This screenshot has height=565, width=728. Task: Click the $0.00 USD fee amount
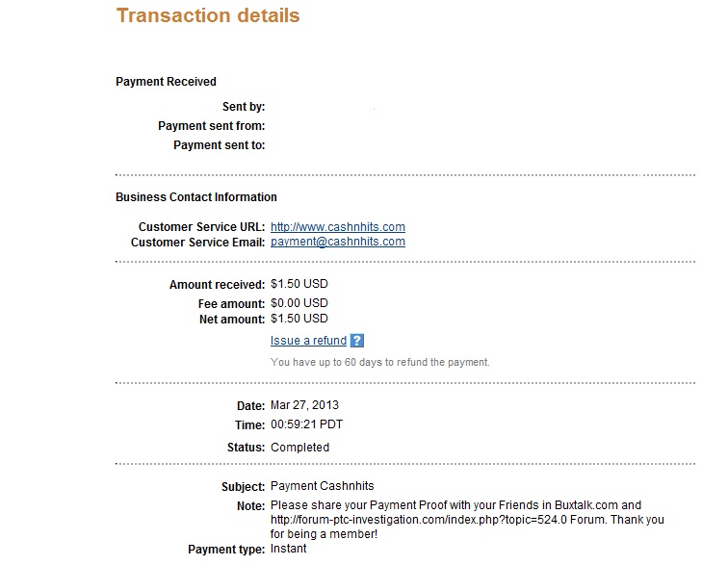[x=299, y=303]
